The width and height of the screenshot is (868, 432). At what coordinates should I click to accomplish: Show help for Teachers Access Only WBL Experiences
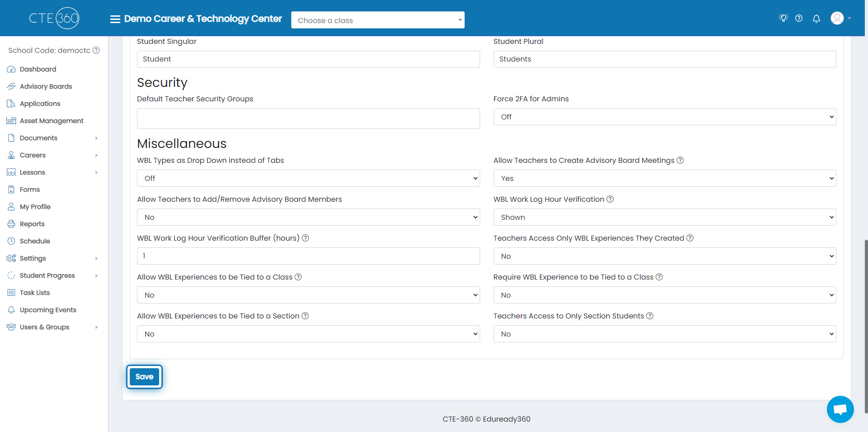coord(690,238)
